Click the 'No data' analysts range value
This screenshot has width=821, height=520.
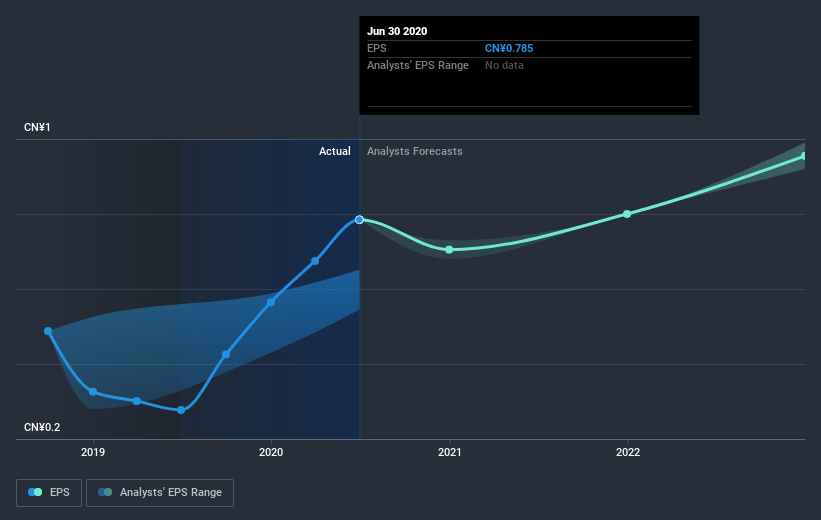point(504,65)
